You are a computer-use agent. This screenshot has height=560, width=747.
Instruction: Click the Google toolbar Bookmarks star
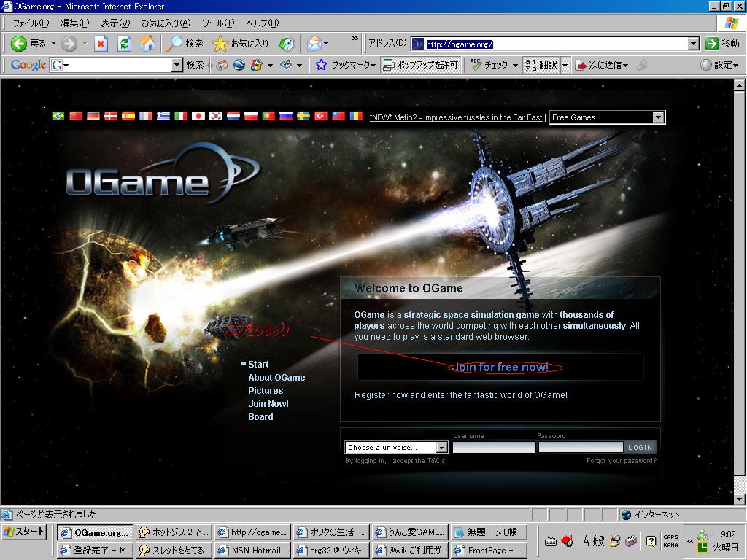(x=321, y=65)
